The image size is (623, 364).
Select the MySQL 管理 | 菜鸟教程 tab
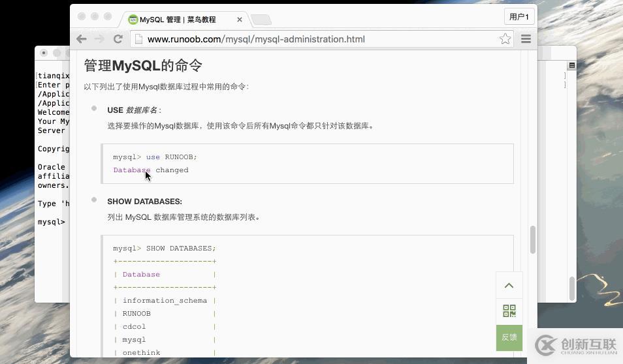coord(178,20)
